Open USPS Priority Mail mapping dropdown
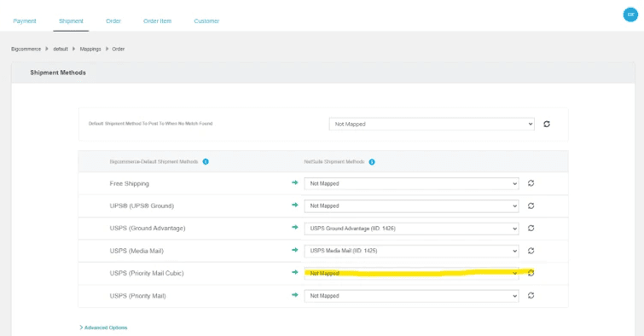The width and height of the screenshot is (644, 336). coord(411,296)
